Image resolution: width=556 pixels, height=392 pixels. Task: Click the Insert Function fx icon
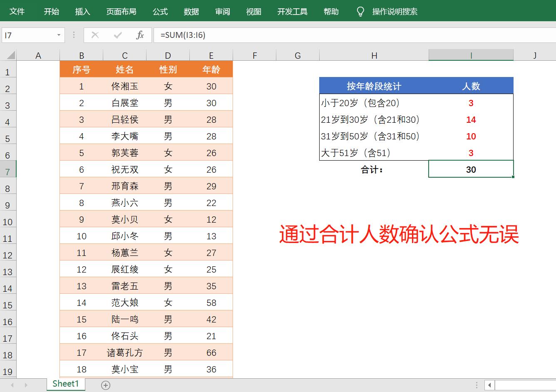click(140, 35)
